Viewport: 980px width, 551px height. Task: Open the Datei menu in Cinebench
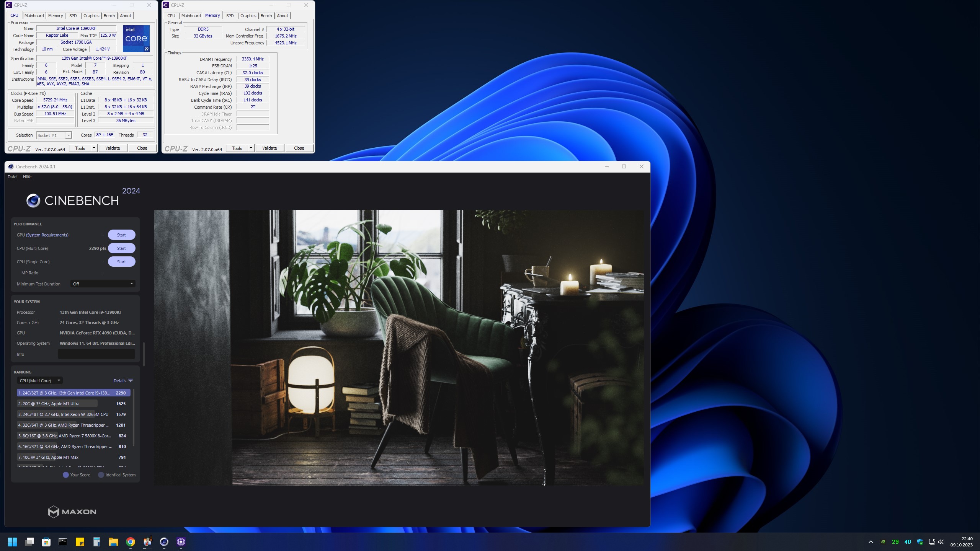(13, 177)
